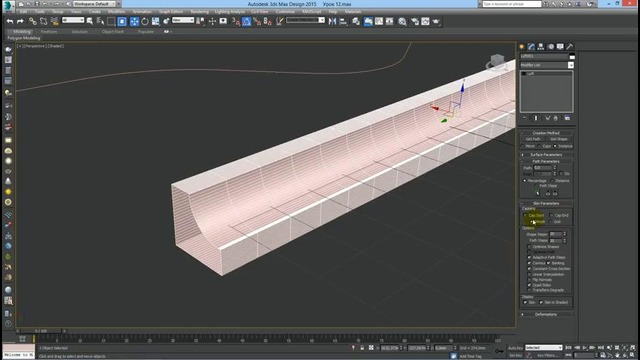Image resolution: width=640 pixels, height=360 pixels.
Task: Toggle the Optimize Shapes checkbox
Action: 529,247
